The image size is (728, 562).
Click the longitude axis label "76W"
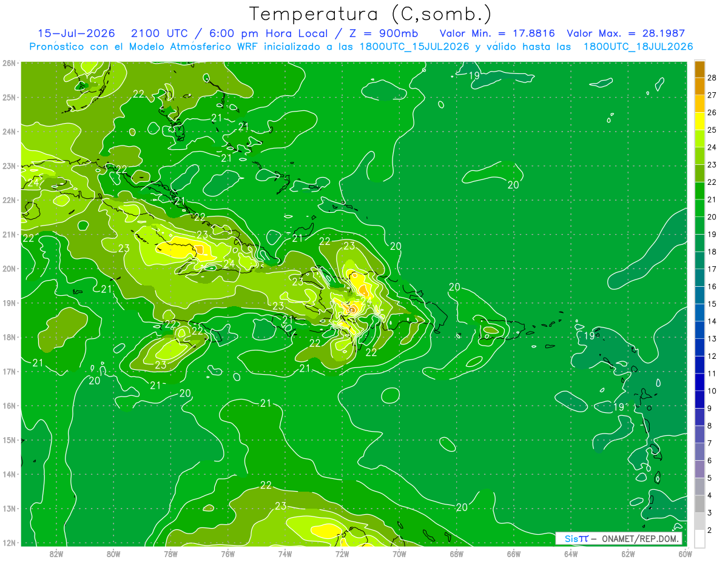pyautogui.click(x=227, y=554)
